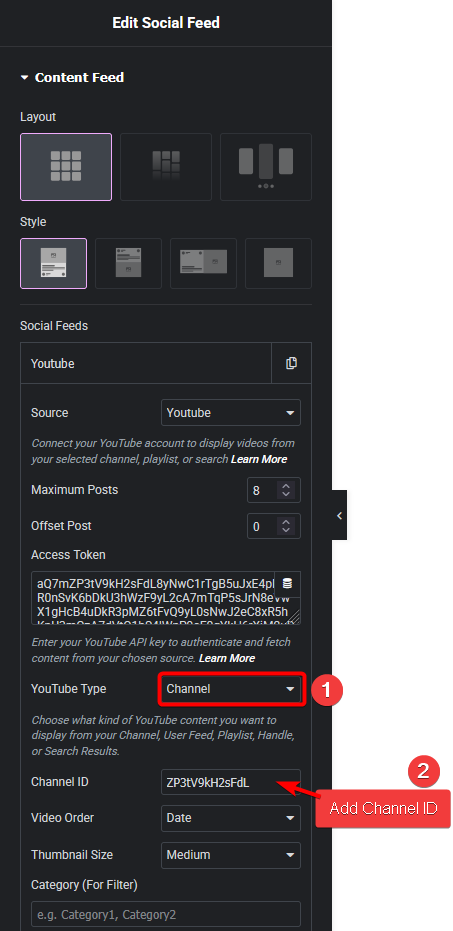
Task: Select the masonry layout option
Action: point(166,167)
